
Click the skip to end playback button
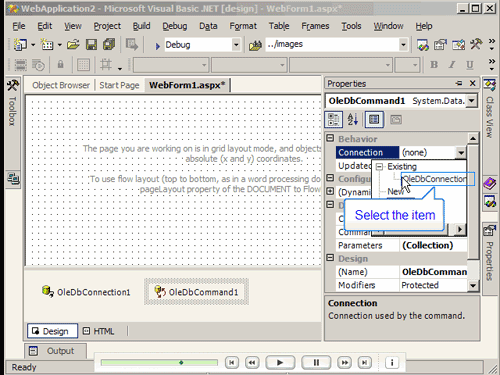point(365,362)
